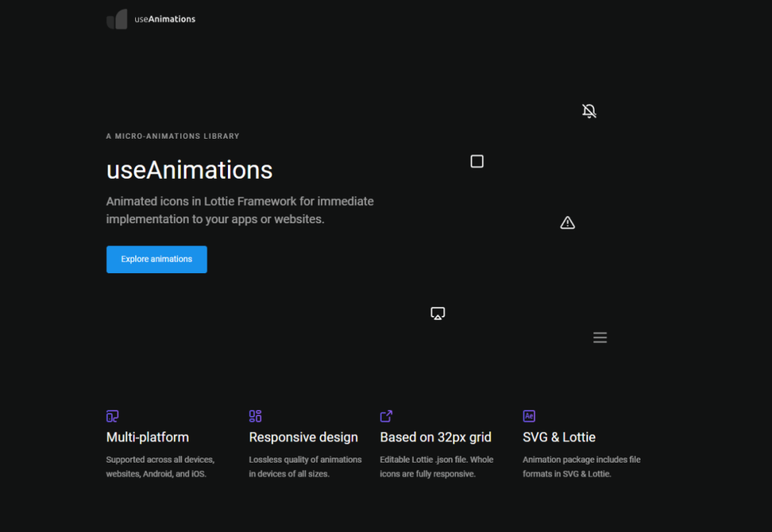Image resolution: width=772 pixels, height=532 pixels.
Task: Click the Responsive design grid icon
Action: pos(255,415)
